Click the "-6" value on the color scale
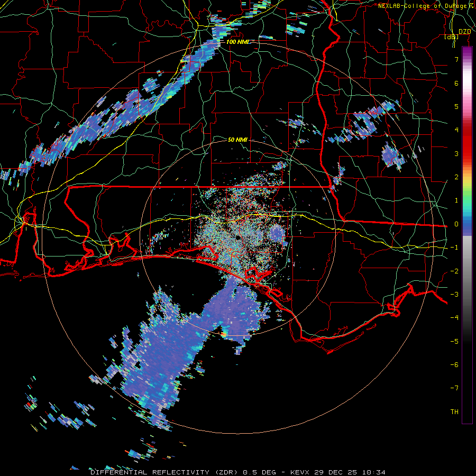476x476 pixels. coord(454,365)
